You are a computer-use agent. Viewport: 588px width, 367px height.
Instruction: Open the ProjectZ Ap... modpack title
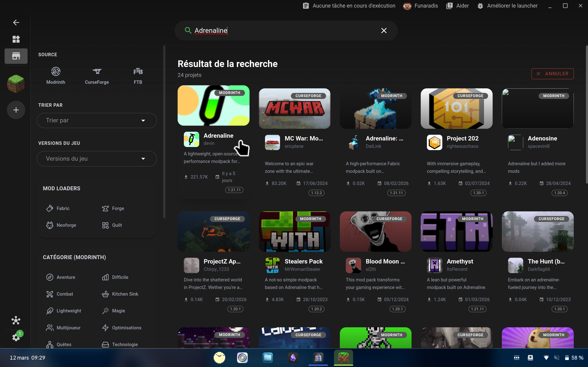click(222, 261)
